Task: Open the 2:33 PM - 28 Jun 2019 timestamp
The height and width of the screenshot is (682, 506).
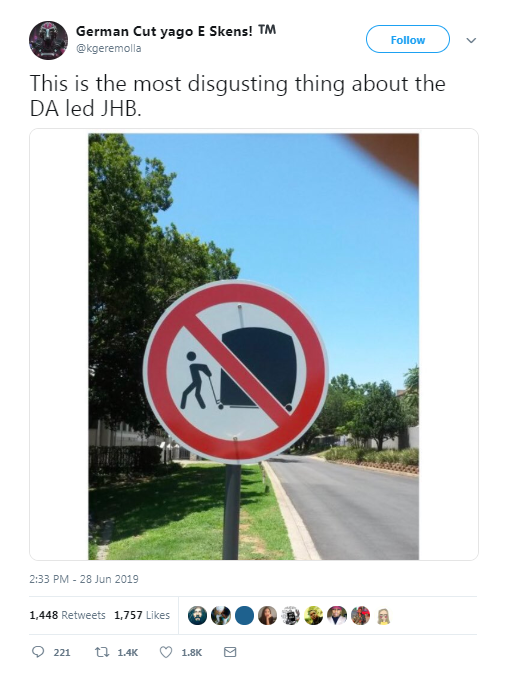Action: [84, 579]
